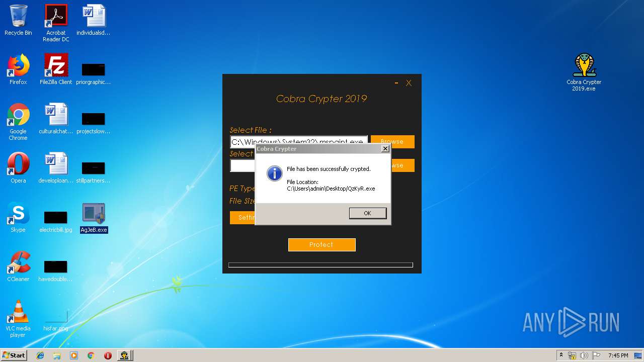Select the culturalchat Word document
644x362 pixels.
coord(56,119)
